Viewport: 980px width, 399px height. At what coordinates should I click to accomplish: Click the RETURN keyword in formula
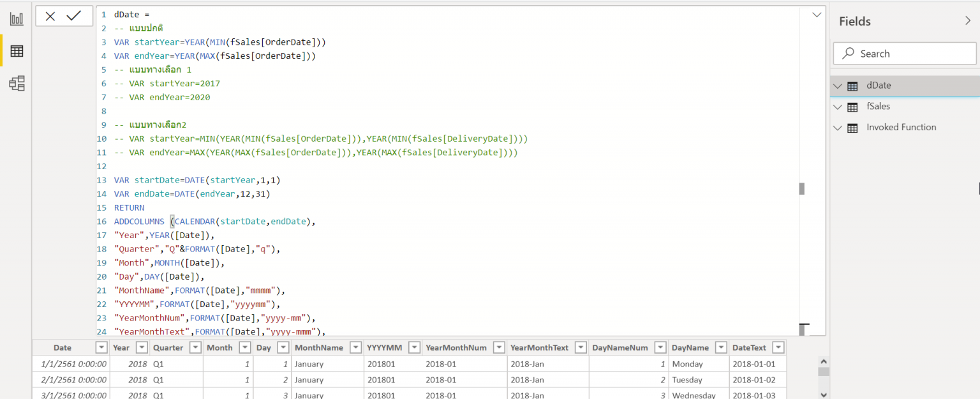point(130,207)
